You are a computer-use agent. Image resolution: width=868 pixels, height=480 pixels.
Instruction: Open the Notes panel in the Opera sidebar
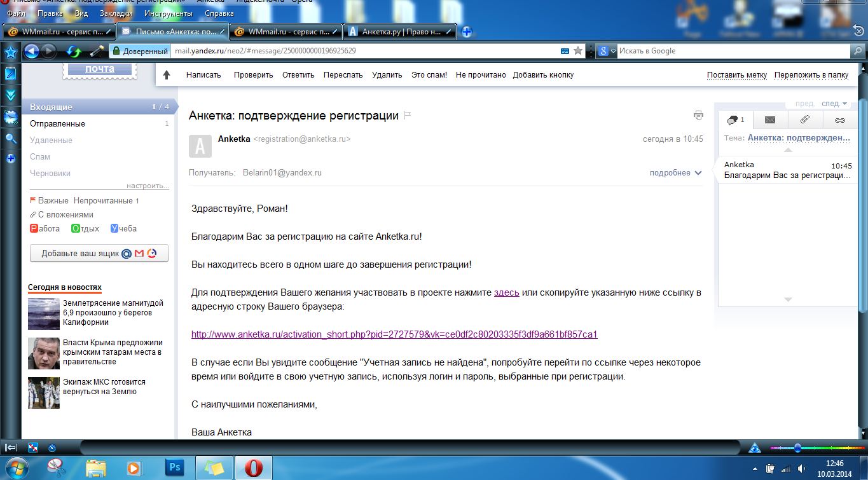click(11, 74)
